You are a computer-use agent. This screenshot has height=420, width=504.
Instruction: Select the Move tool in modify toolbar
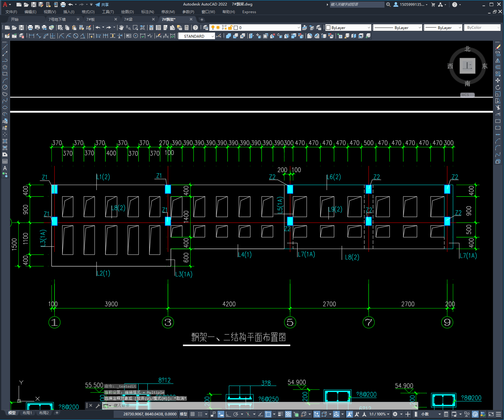click(498, 81)
